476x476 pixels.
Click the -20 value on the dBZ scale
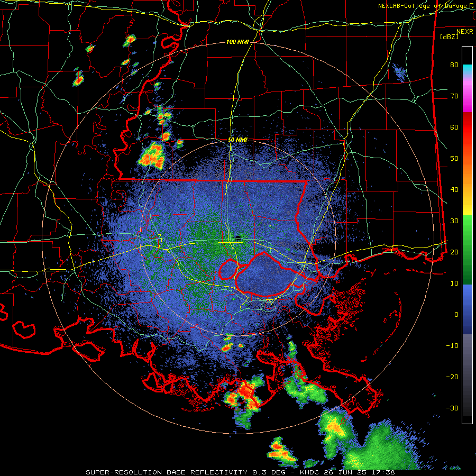[x=452, y=377]
